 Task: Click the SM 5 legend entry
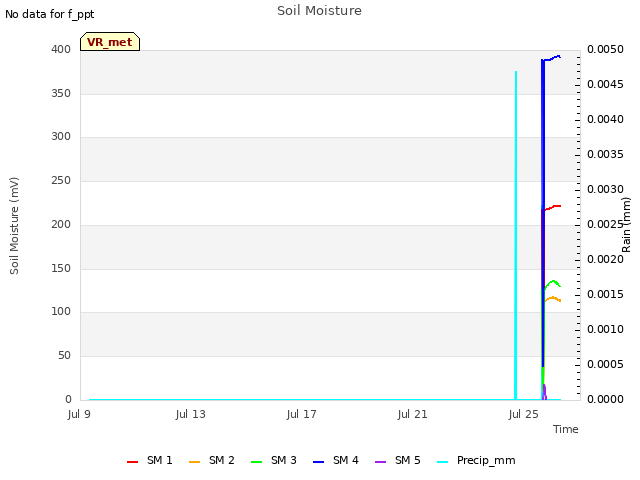point(398,460)
